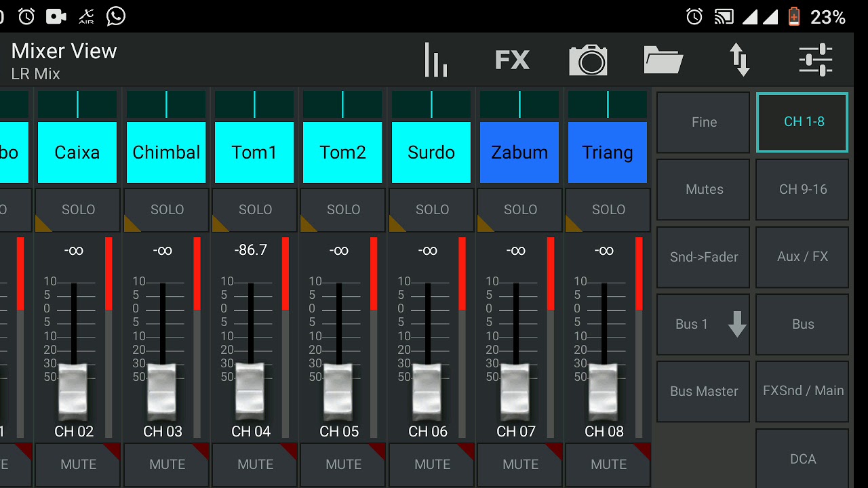The width and height of the screenshot is (868, 488).
Task: Tap the Zabum pan control
Action: click(519, 104)
